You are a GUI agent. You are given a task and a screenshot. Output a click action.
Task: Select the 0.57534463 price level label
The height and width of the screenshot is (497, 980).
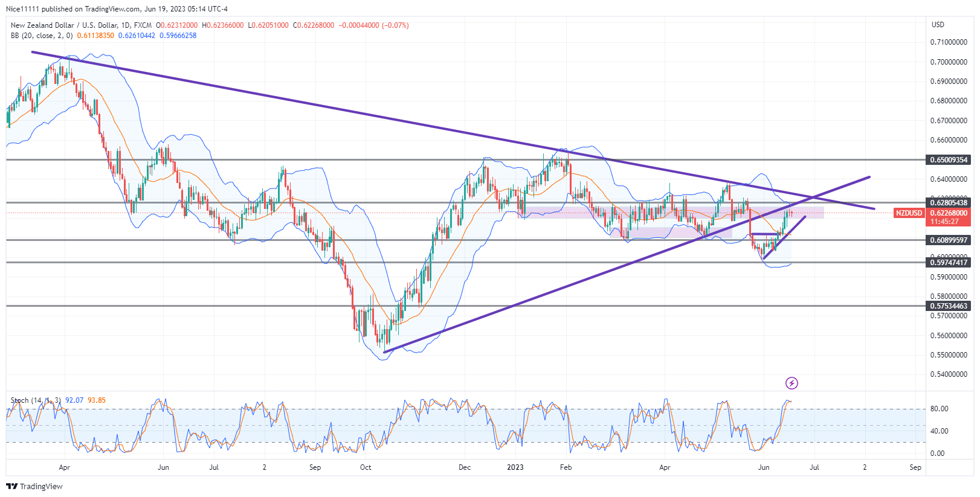[948, 306]
